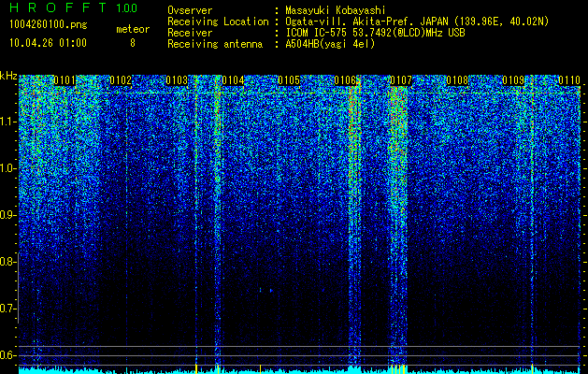This screenshot has height=374, width=588.
Task: Click the Ovserver label
Action: pos(190,10)
